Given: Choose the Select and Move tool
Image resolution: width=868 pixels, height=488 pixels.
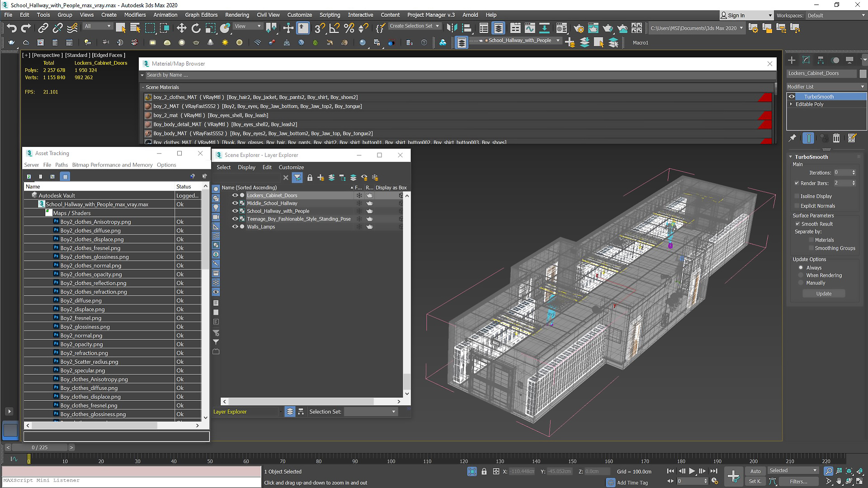Looking at the screenshot, I should [181, 28].
